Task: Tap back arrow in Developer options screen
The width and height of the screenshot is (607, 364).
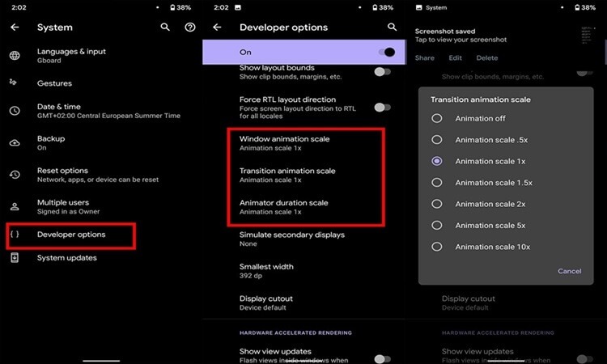Action: pos(217,27)
